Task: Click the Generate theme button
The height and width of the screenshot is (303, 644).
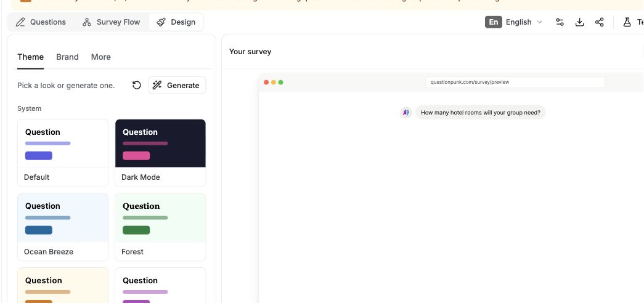Action: pyautogui.click(x=177, y=86)
